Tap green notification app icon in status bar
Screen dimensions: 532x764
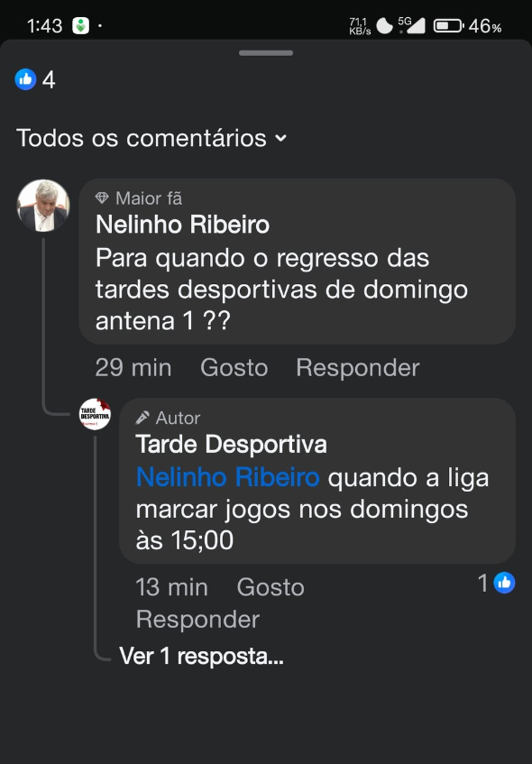81,26
